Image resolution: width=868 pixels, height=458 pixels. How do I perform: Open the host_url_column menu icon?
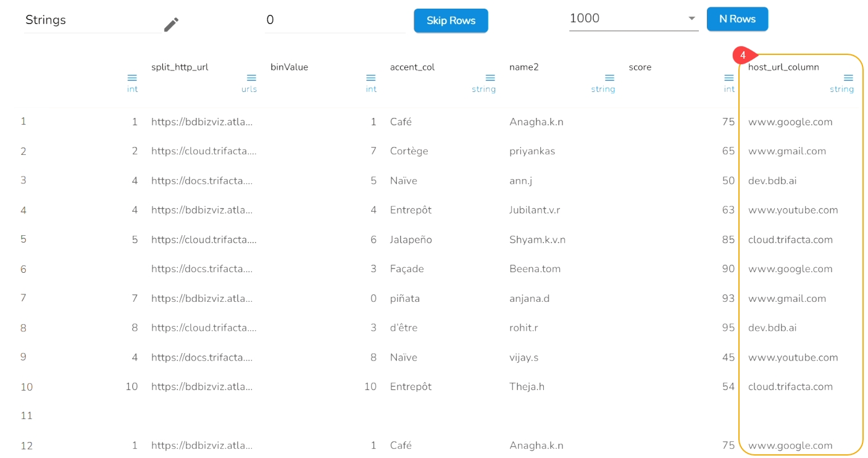click(848, 78)
